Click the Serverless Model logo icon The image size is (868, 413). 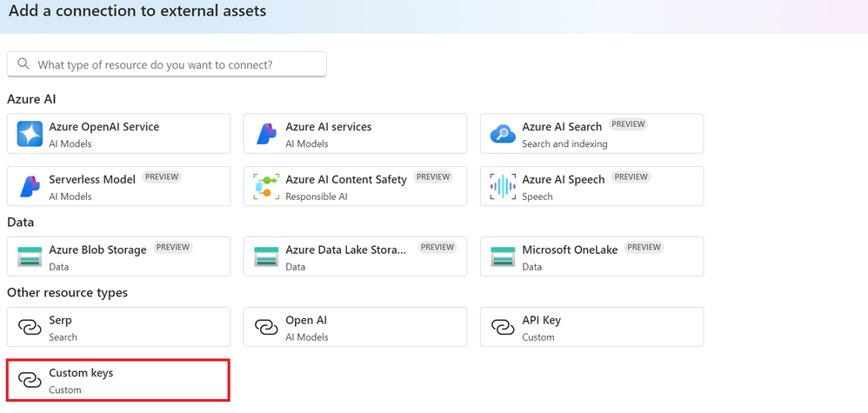tap(30, 186)
